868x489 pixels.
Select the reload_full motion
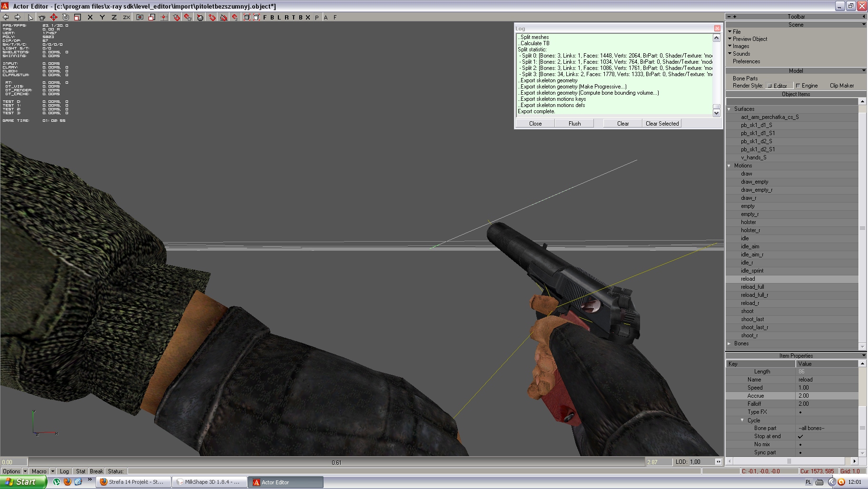pos(752,287)
